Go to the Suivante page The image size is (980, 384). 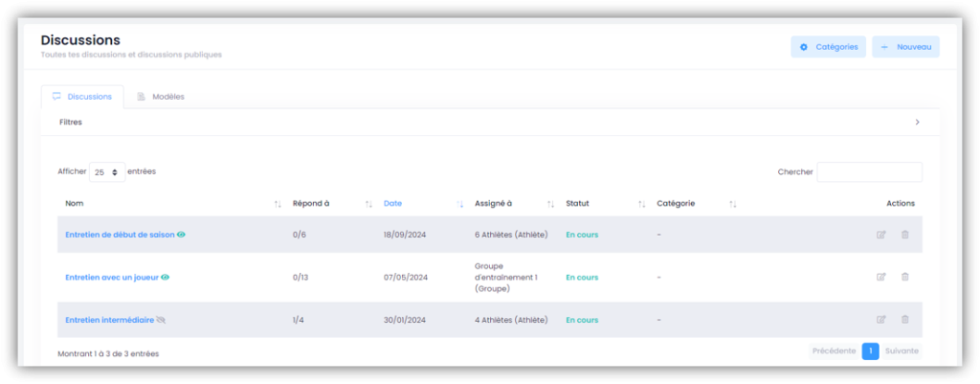[902, 351]
